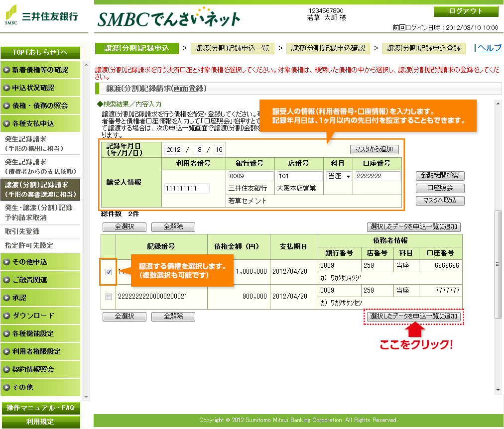
Task: Open 利用規定 button
Action: tap(41, 422)
